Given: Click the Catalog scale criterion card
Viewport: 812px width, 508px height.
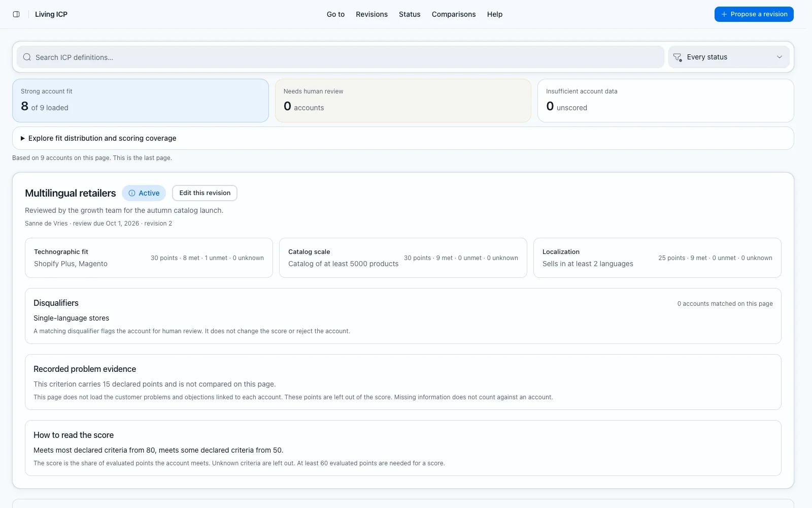Looking at the screenshot, I should tap(403, 258).
